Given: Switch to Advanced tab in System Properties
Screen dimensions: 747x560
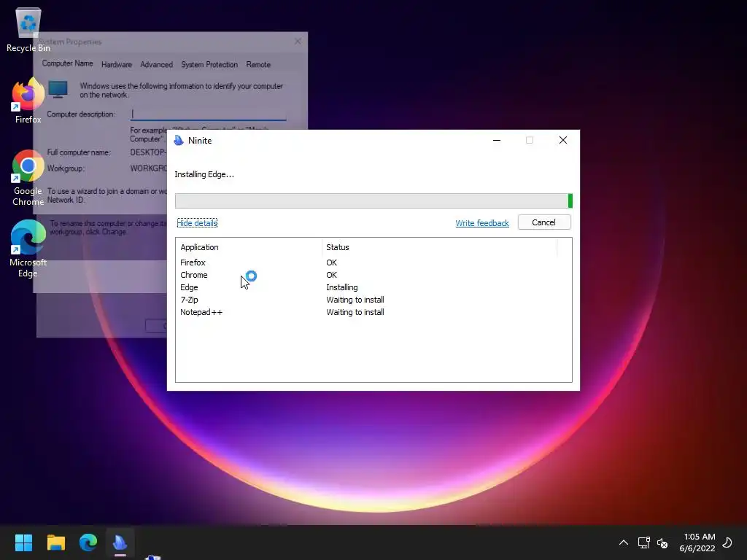Looking at the screenshot, I should coord(156,64).
